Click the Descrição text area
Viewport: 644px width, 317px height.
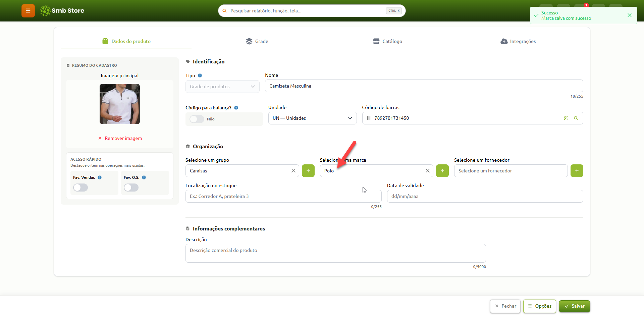tap(335, 253)
